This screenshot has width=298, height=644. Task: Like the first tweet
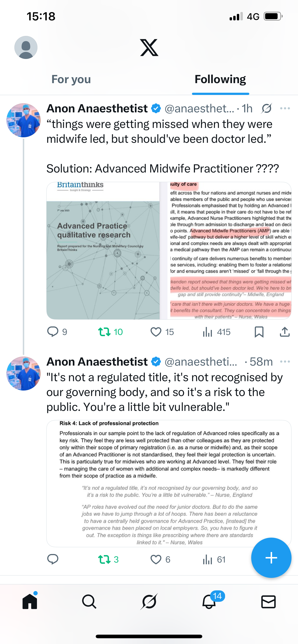click(x=156, y=332)
